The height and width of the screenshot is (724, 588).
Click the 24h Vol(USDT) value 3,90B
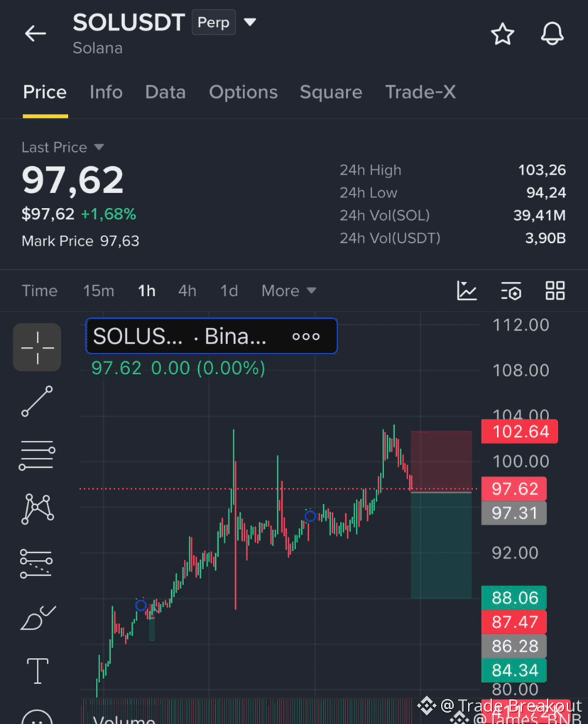point(545,238)
